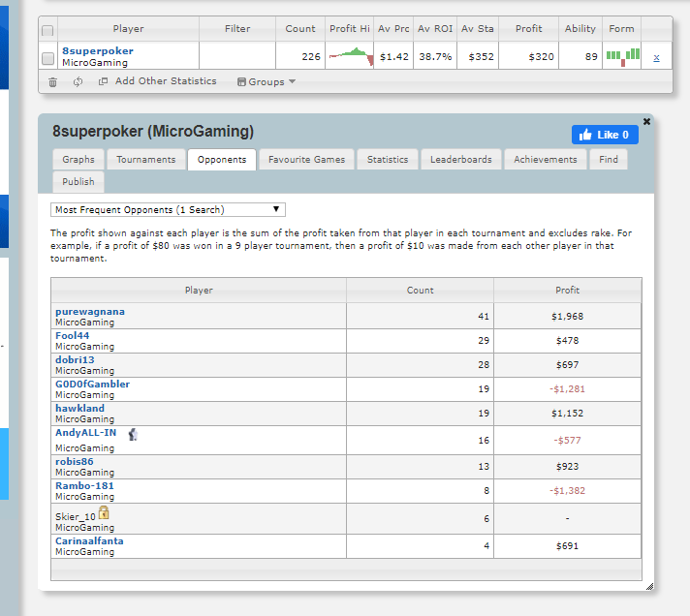
Task: Click Add Other Statistics link
Action: point(166,81)
